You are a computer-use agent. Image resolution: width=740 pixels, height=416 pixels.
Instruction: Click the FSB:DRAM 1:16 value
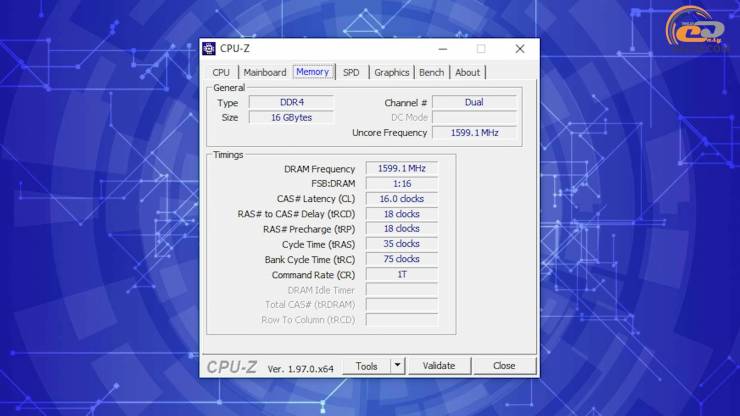click(x=402, y=184)
